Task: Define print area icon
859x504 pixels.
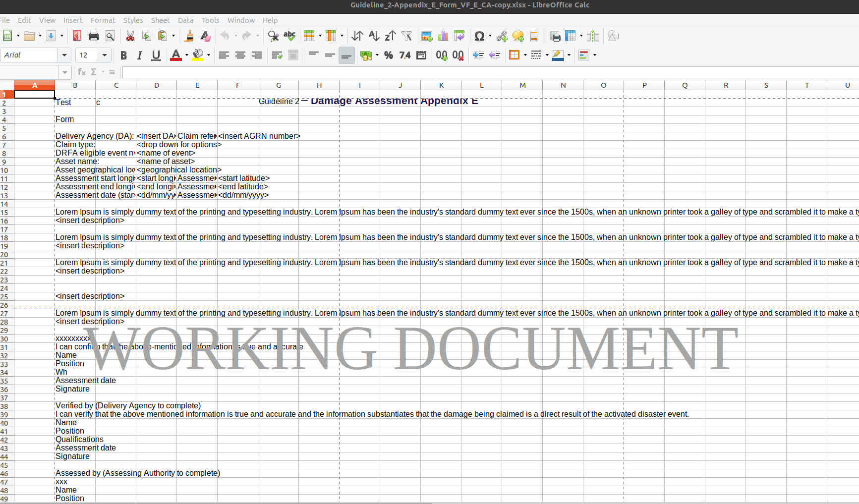Action: click(x=555, y=36)
